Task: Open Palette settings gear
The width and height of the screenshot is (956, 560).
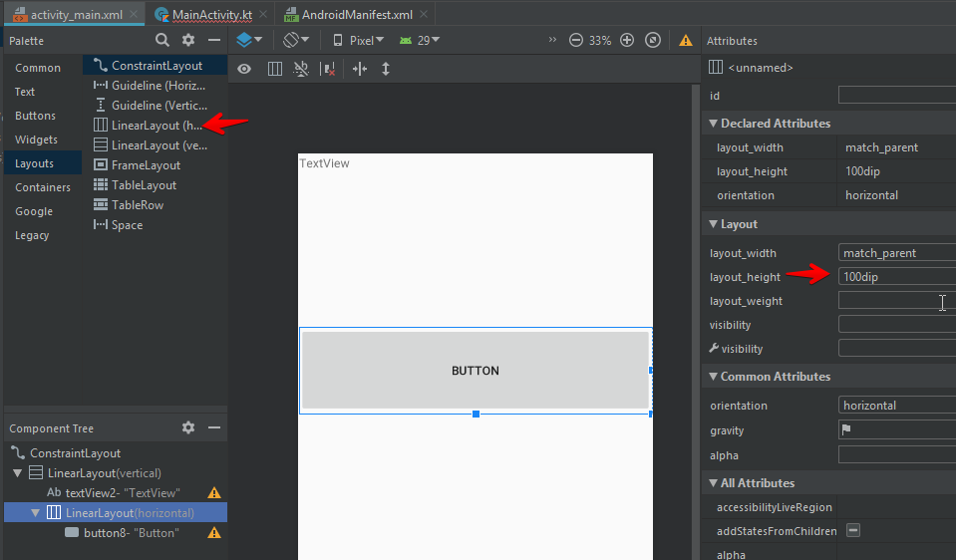Action: [188, 40]
